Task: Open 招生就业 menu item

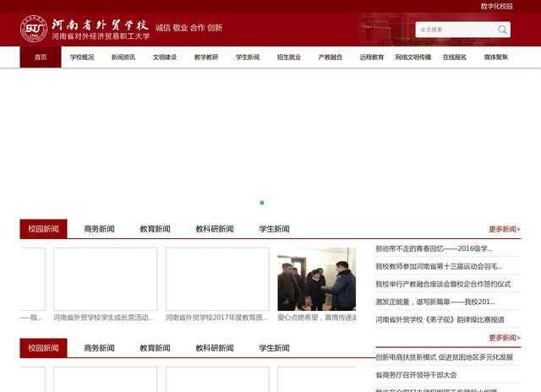Action: pyautogui.click(x=289, y=57)
